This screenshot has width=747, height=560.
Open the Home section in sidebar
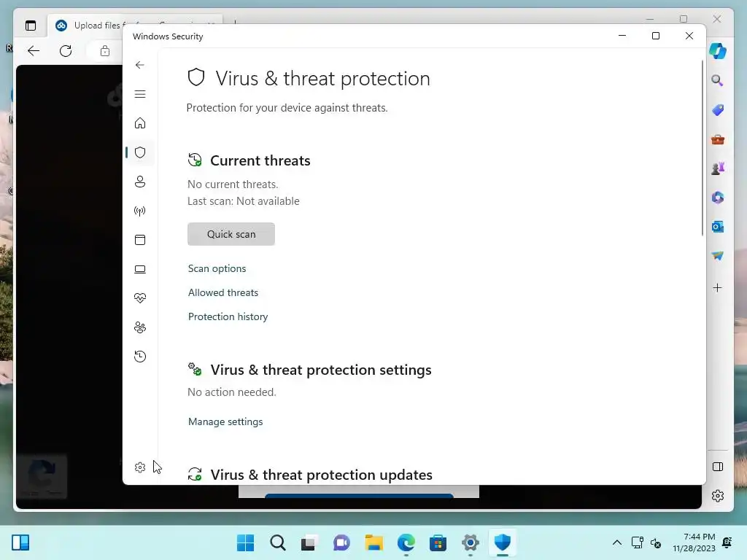click(x=139, y=122)
